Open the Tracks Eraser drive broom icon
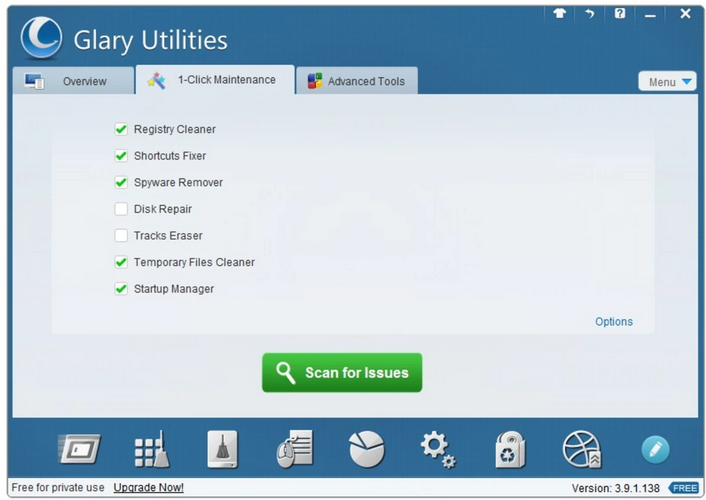This screenshot has height=500, width=706. [222, 450]
